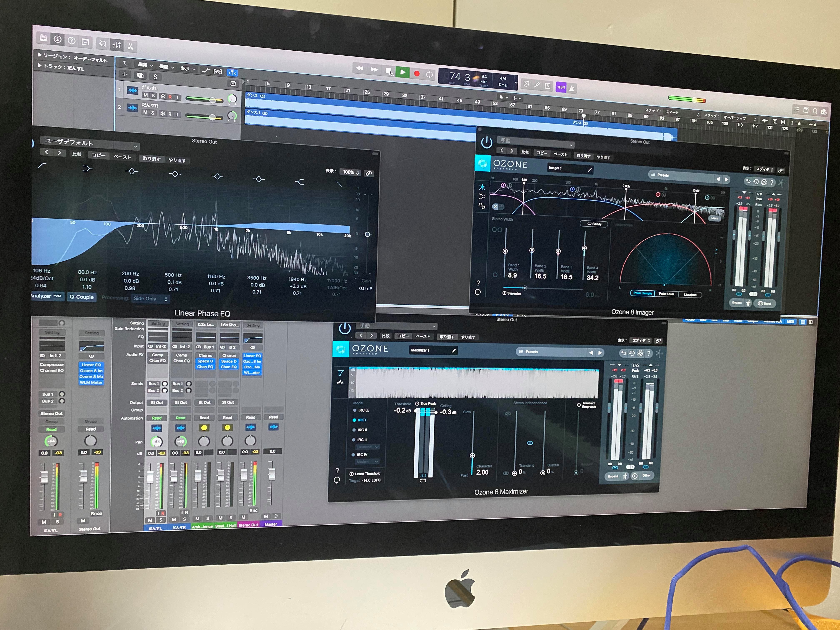Mute track だんすL in track header

(x=145, y=95)
